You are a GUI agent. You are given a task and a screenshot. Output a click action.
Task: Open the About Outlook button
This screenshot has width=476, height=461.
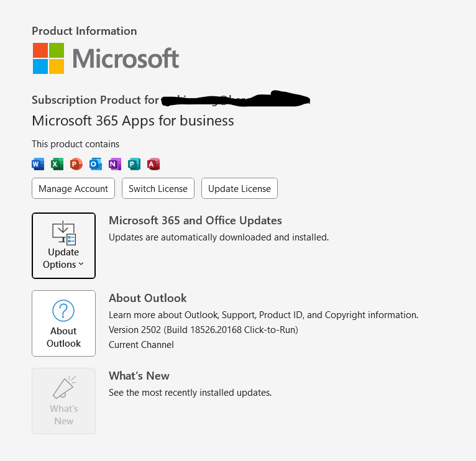point(63,323)
